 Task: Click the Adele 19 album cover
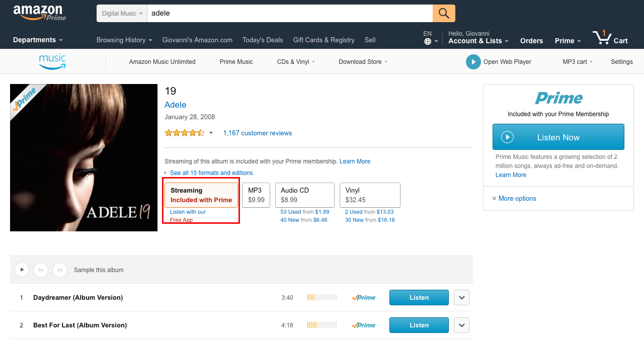[84, 157]
